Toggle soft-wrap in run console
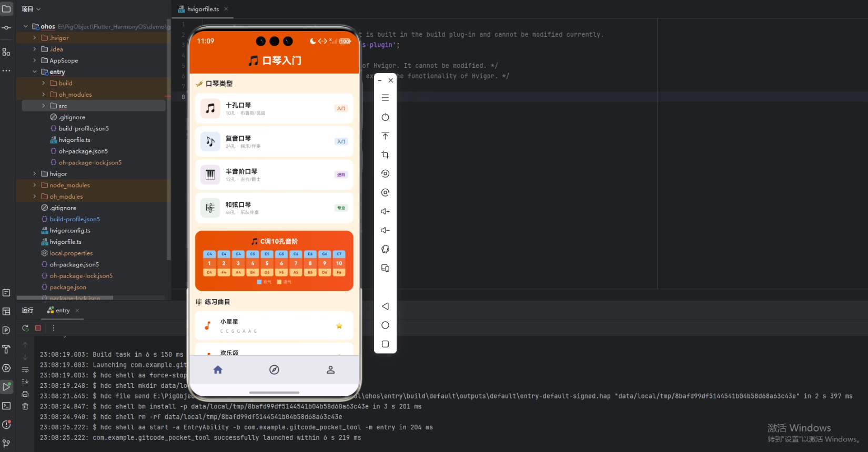868x452 pixels. (x=25, y=369)
